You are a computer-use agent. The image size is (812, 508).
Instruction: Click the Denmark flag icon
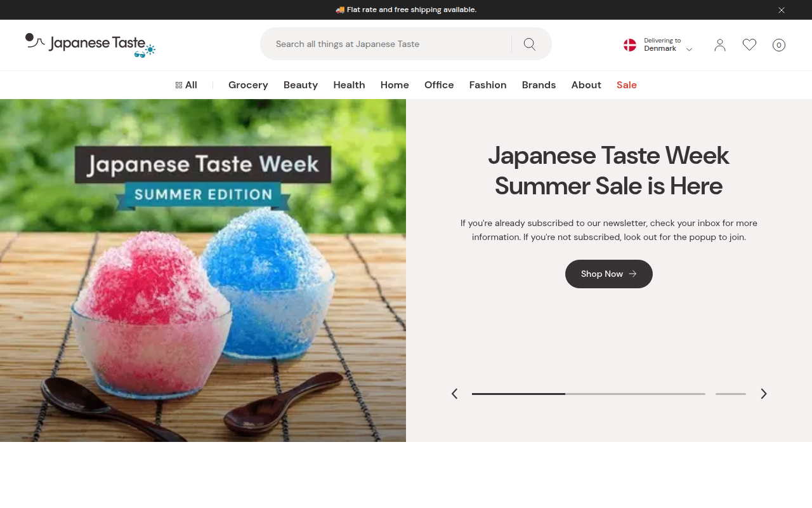[x=630, y=45]
